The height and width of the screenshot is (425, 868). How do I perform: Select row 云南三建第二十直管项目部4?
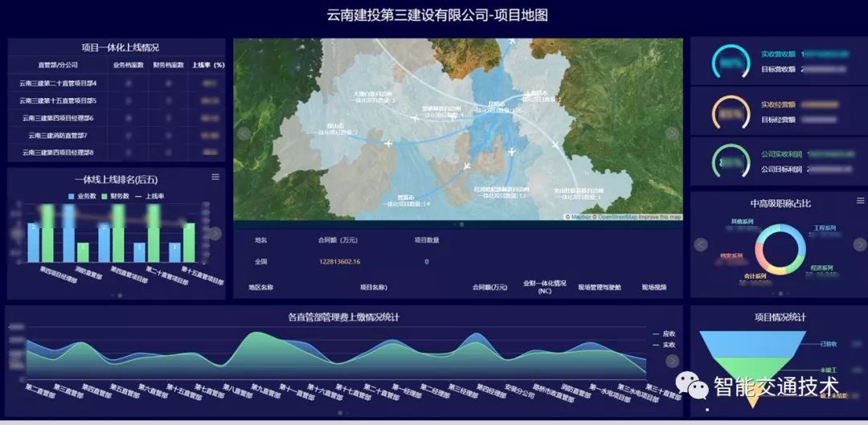tap(117, 84)
